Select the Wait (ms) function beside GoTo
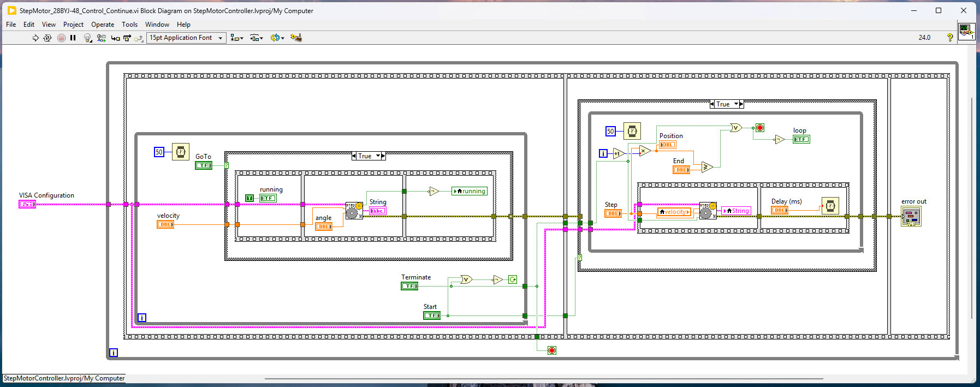This screenshot has height=387, width=980. pyautogui.click(x=181, y=152)
